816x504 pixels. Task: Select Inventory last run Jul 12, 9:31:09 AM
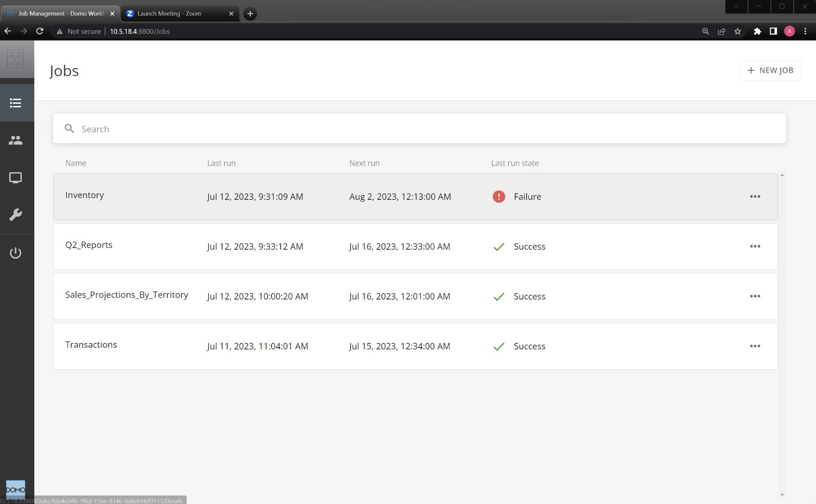255,197
